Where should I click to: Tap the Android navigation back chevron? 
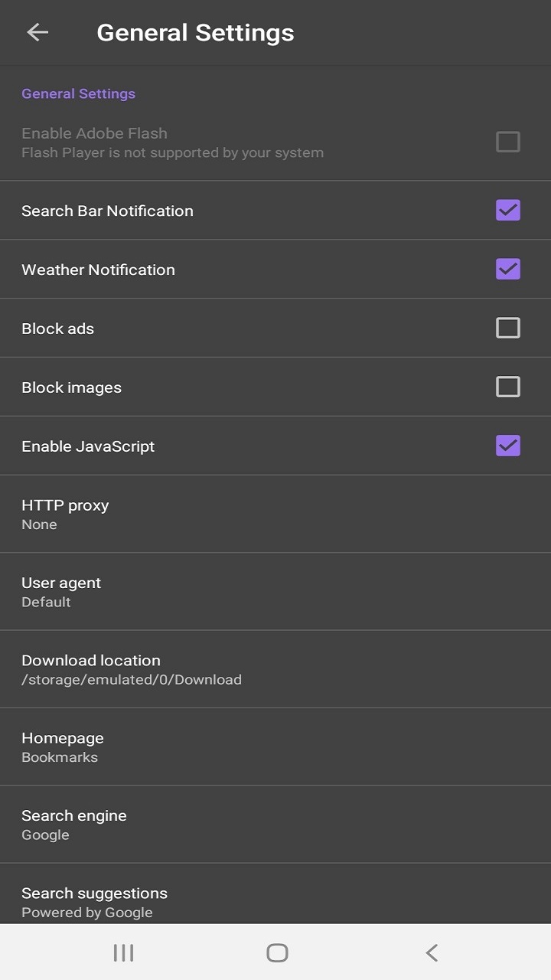coord(432,952)
